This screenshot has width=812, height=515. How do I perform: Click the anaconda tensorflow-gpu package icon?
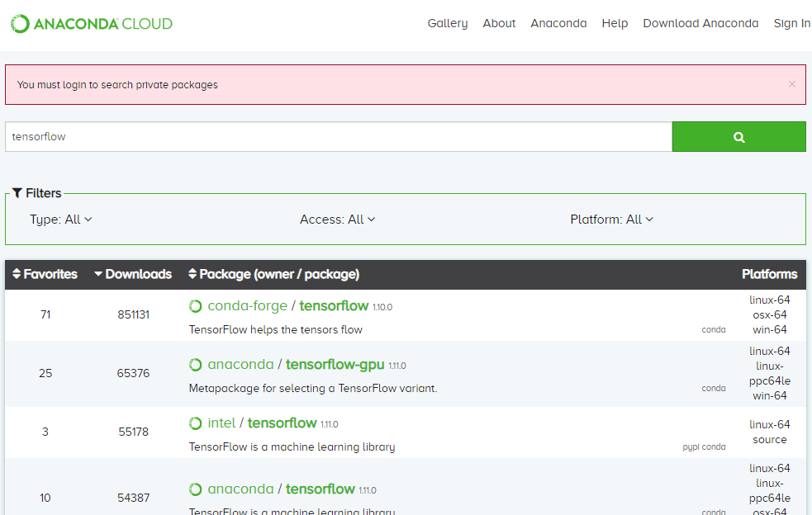tap(195, 365)
